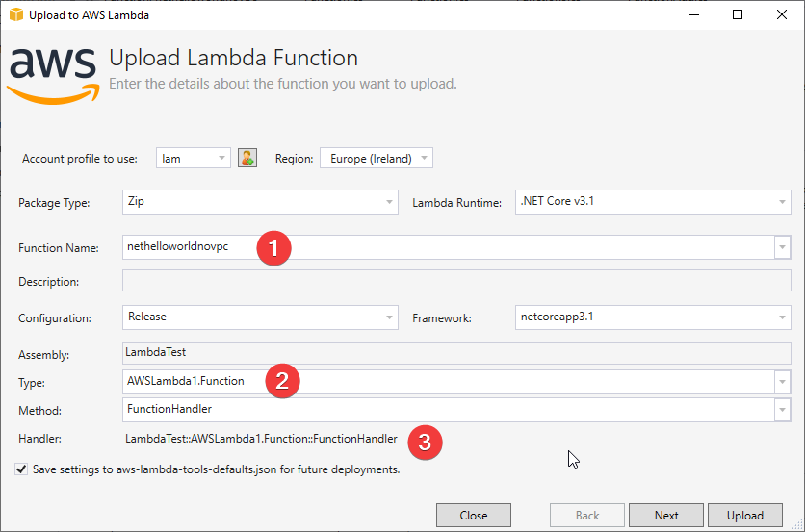Click the red number 3 marker
The height and width of the screenshot is (532, 805).
coord(425,443)
